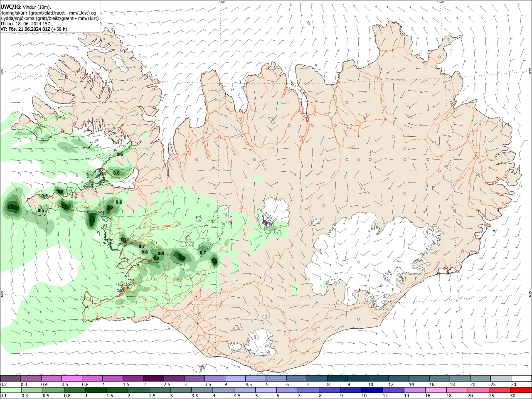532x399 pixels.
Task: Click the bright magenta-pink swatch in snow legend
Action: [71, 379]
